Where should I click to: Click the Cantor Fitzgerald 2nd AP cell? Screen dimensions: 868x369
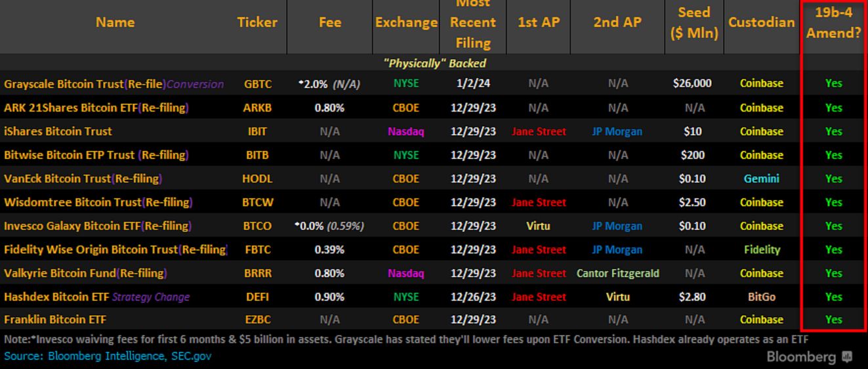617,273
